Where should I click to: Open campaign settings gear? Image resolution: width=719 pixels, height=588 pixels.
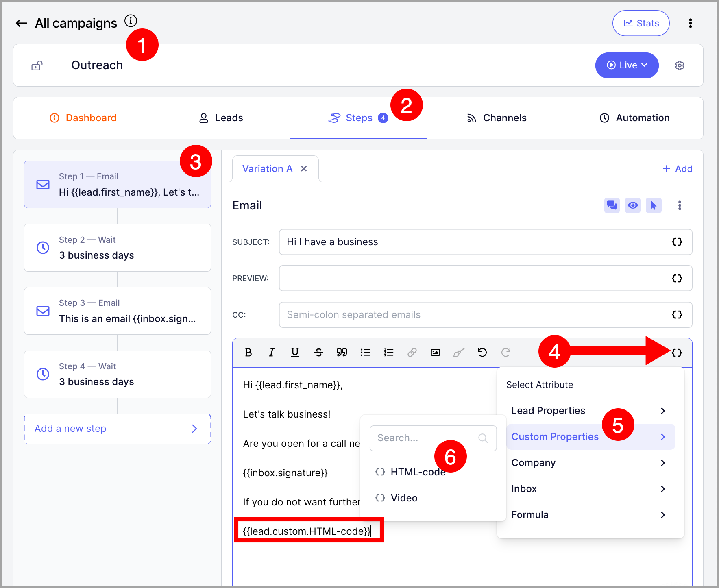[x=680, y=65]
